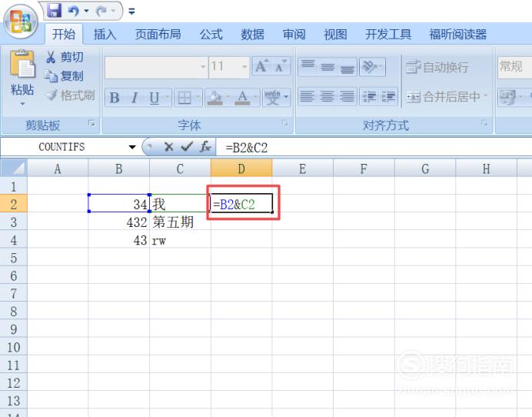This screenshot has width=532, height=417.
Task: Expand the 粘贴 options arrow
Action: (22, 103)
